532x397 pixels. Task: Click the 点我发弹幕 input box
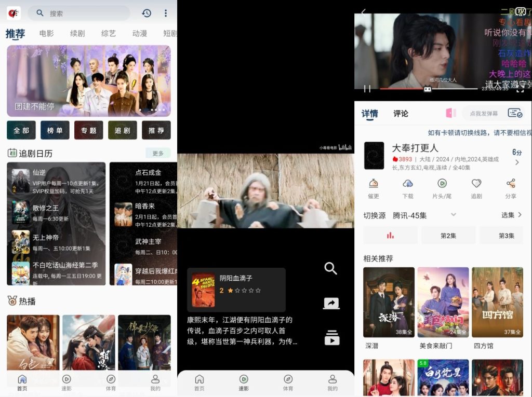tap(484, 113)
